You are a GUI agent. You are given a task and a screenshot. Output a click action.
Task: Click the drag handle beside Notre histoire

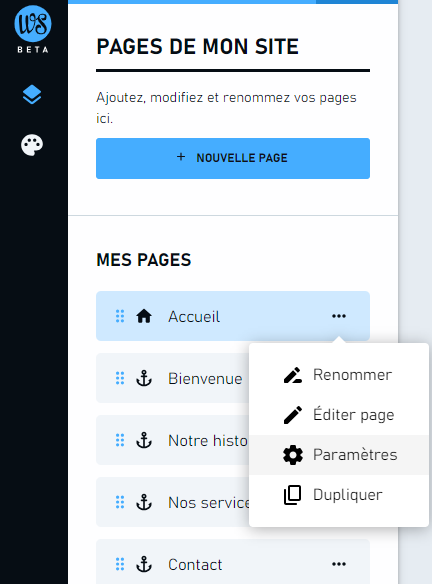click(x=120, y=440)
